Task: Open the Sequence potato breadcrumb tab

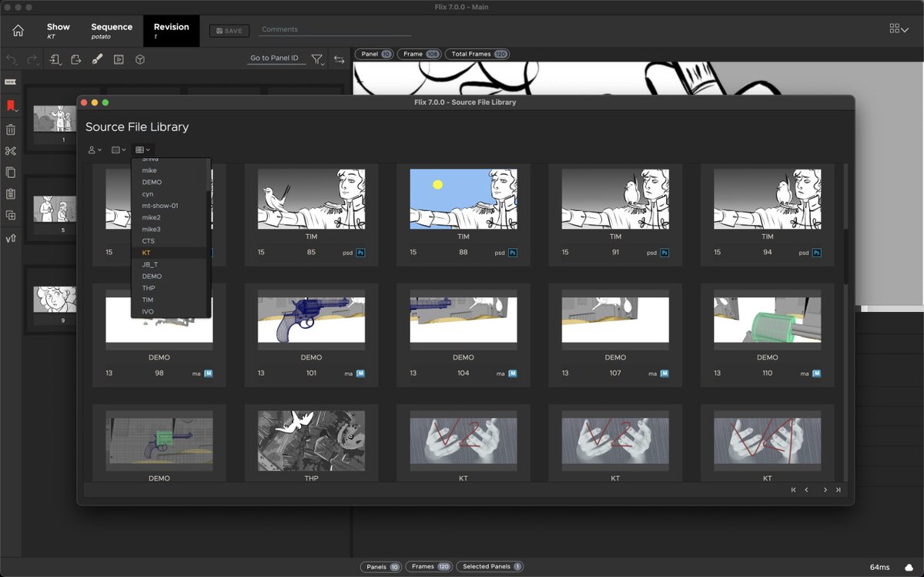Action: click(x=111, y=31)
